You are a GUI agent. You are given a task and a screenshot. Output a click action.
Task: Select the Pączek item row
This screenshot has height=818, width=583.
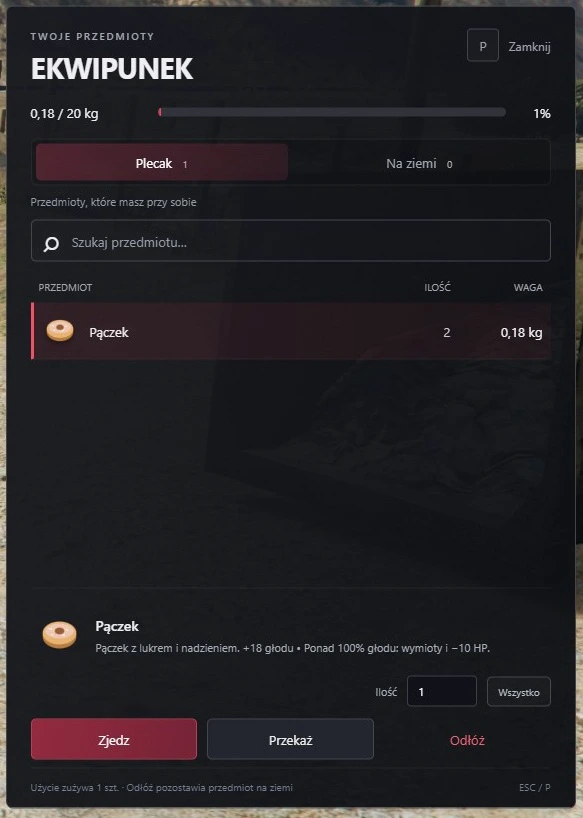click(x=291, y=331)
